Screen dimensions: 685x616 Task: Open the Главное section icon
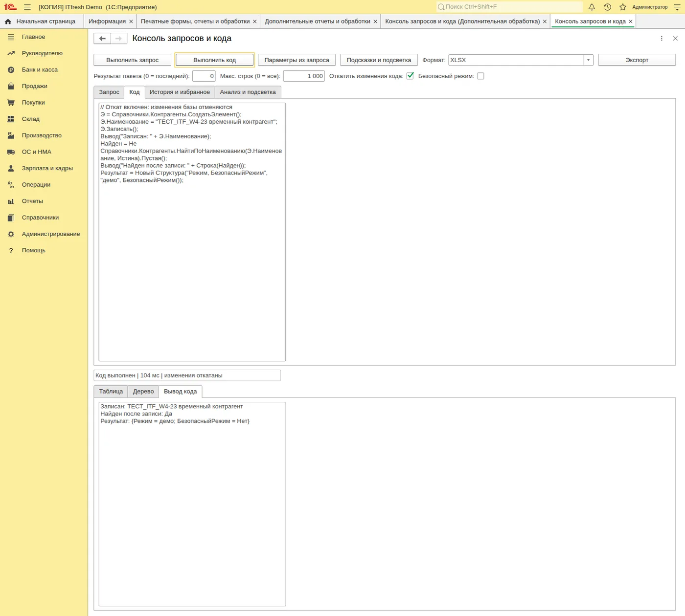point(11,37)
